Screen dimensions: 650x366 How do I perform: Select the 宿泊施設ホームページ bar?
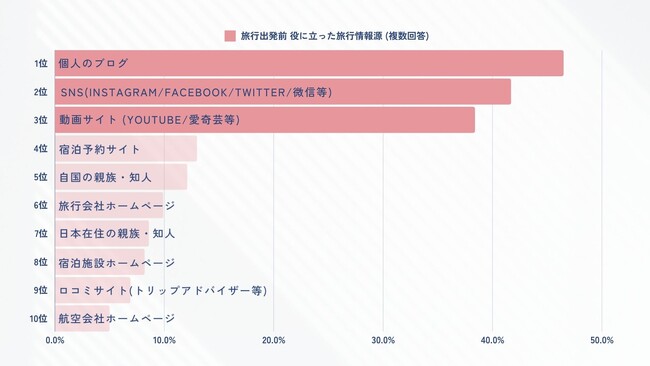(100, 262)
